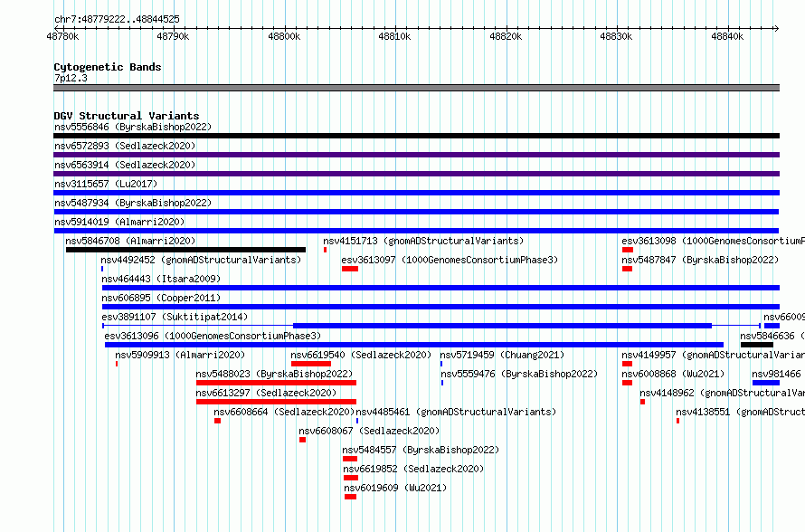Click the DGV Structural Variants track title

[127, 116]
